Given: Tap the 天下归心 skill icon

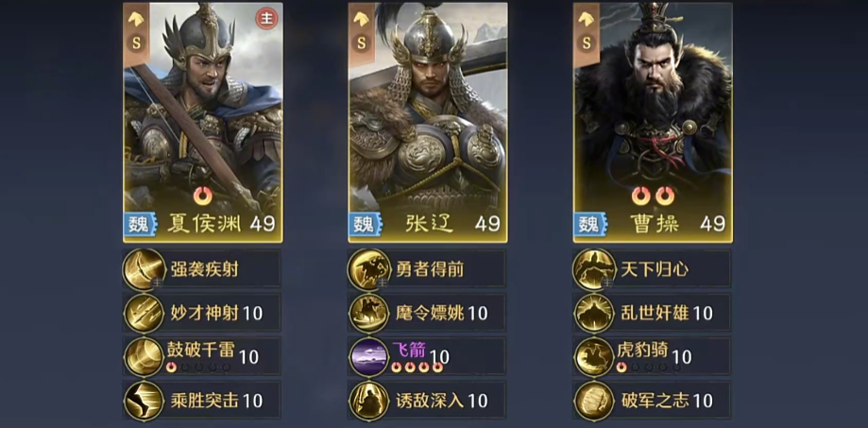Looking at the screenshot, I should pyautogui.click(x=594, y=269).
